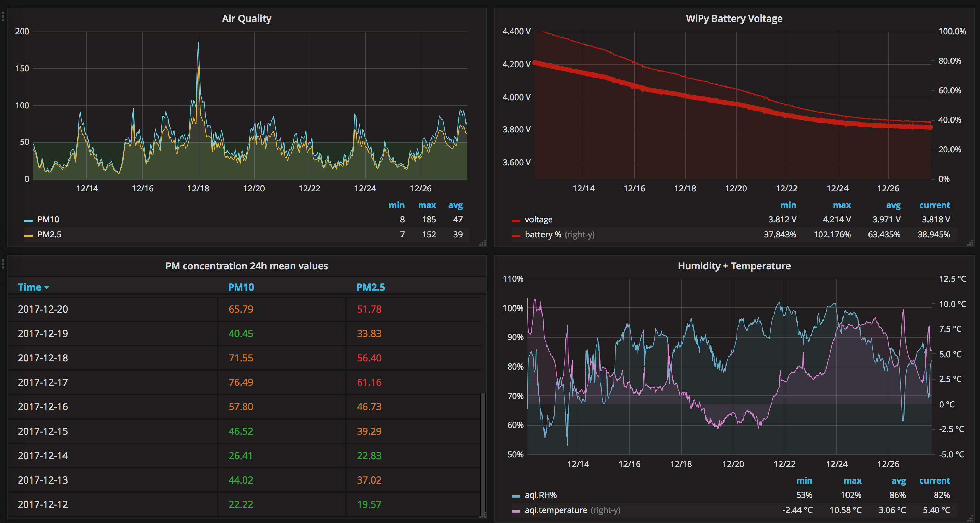Click the voltage legend color swatch
Image resolution: width=980 pixels, height=523 pixels.
tap(516, 221)
